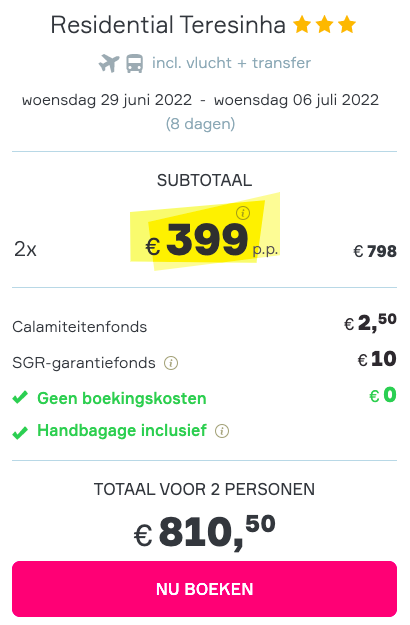410x625 pixels.
Task: Click the Handbagage inclusief label
Action: tap(122, 430)
